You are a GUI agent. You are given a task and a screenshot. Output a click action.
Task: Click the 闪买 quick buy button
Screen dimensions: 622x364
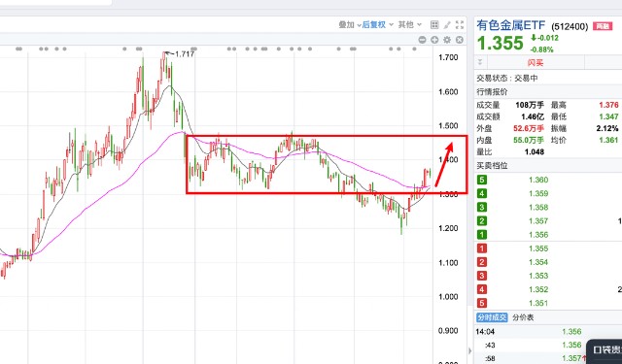(536, 62)
